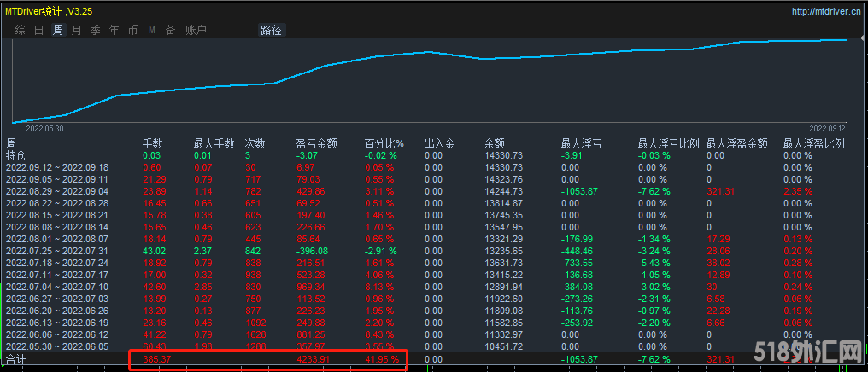Screen dimensions: 868x372
Task: Select the 2022.05.30 ~ 2022.06.05 week row
Action: [431, 346]
